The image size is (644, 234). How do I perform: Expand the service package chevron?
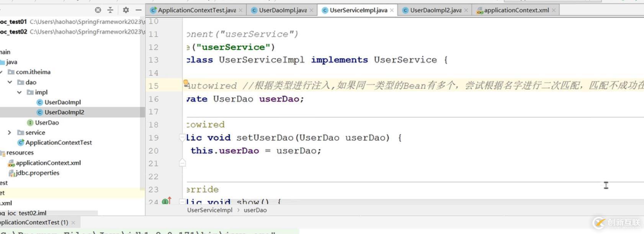click(x=10, y=132)
